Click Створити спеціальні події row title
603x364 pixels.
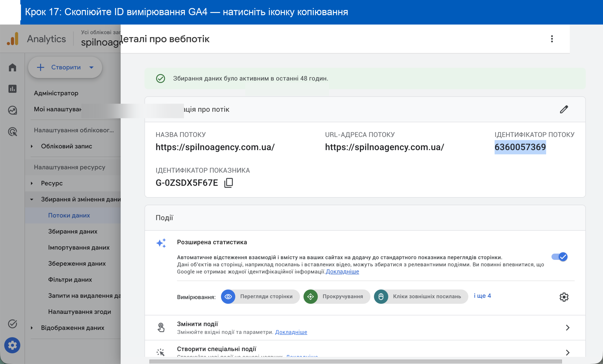[216, 349]
